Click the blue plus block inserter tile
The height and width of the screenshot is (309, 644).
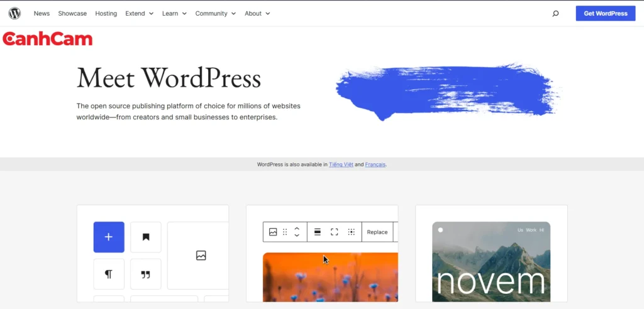109,237
